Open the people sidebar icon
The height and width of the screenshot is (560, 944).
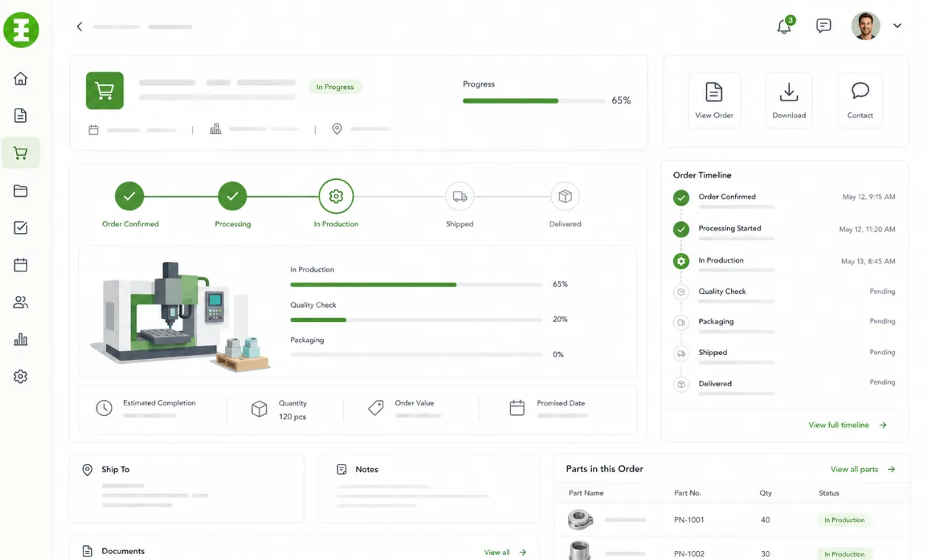pyautogui.click(x=21, y=302)
